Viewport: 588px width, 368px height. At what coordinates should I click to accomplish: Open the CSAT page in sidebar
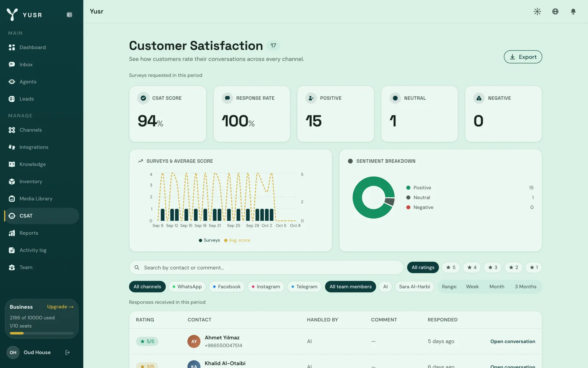[x=42, y=216]
